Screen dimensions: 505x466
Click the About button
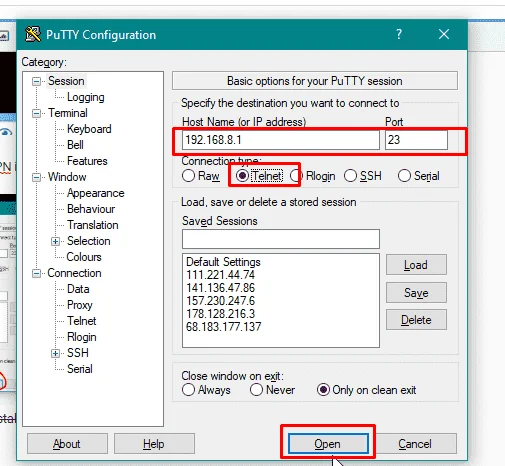tap(67, 444)
